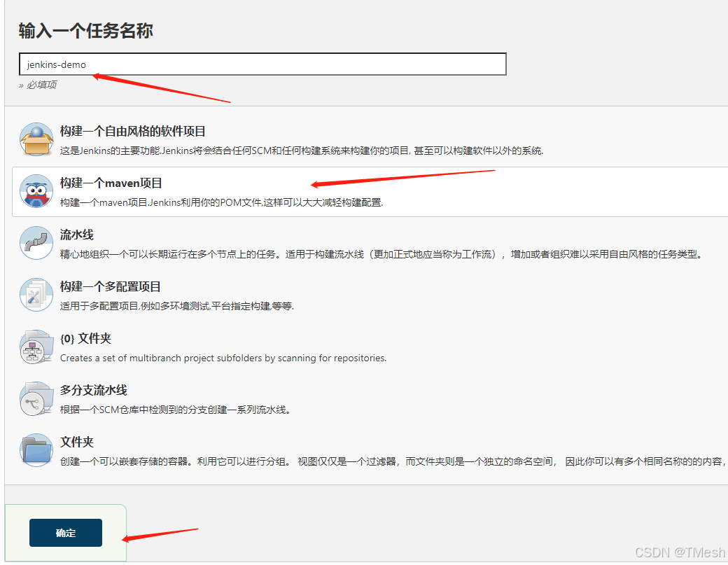Click the pipeline pipe icon
Viewport: 728px width, 565px height.
pos(36,243)
